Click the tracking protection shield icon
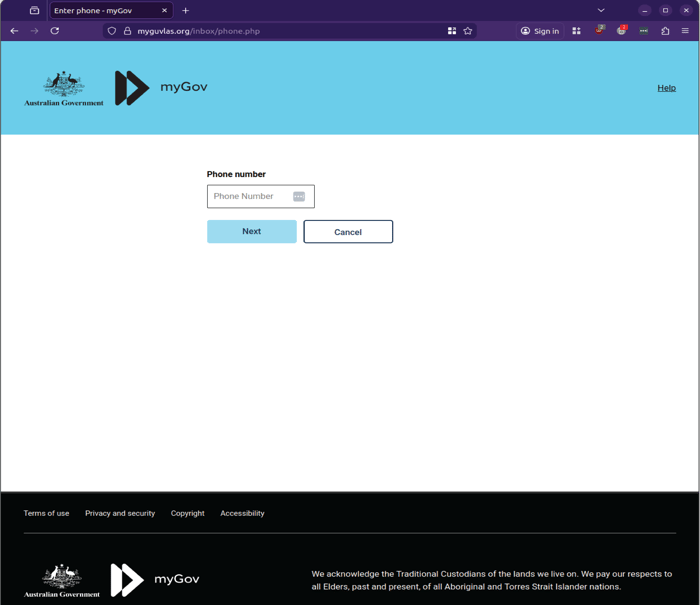The image size is (700, 605). coord(112,31)
